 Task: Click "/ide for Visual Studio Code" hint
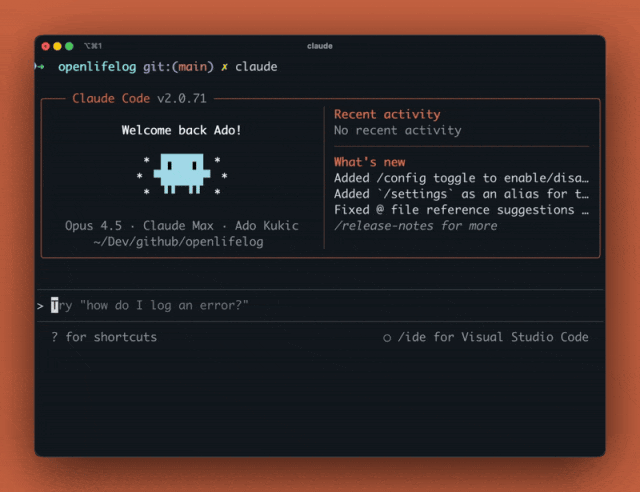(493, 337)
